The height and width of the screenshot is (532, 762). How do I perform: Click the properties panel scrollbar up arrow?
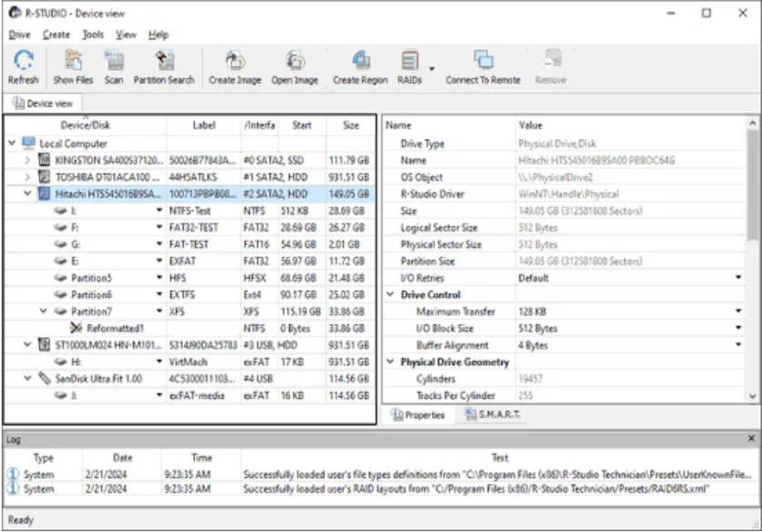click(752, 123)
